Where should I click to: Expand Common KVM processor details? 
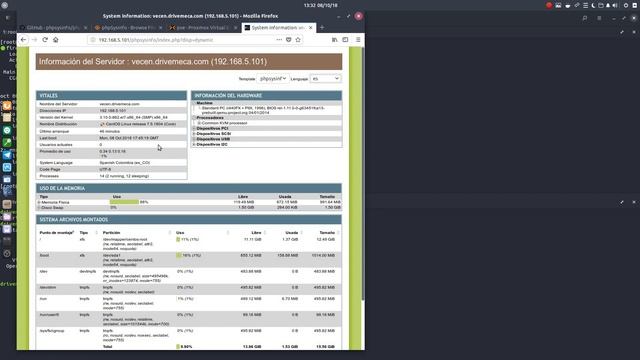tap(199, 123)
